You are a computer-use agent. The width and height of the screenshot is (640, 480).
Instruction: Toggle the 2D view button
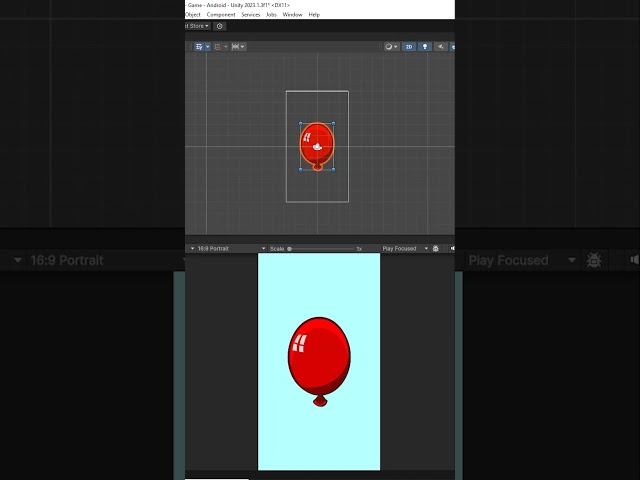(x=409, y=47)
